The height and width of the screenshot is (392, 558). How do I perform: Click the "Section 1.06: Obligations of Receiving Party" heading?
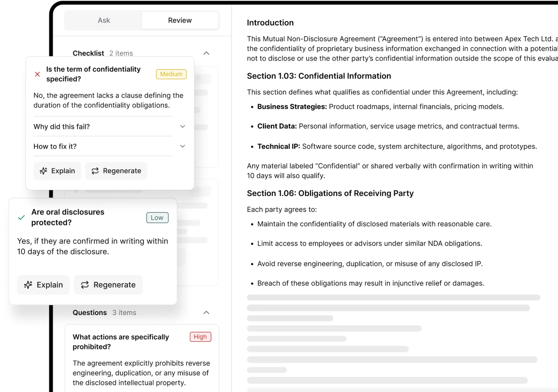click(x=330, y=193)
